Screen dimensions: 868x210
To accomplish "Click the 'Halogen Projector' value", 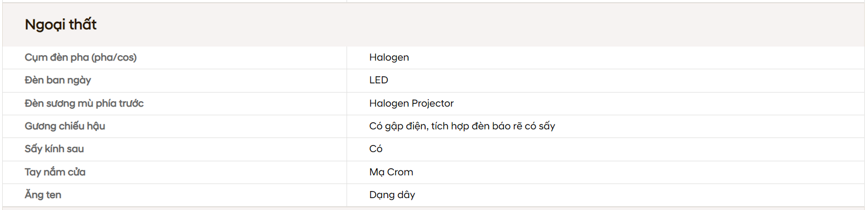I will pos(412,103).
